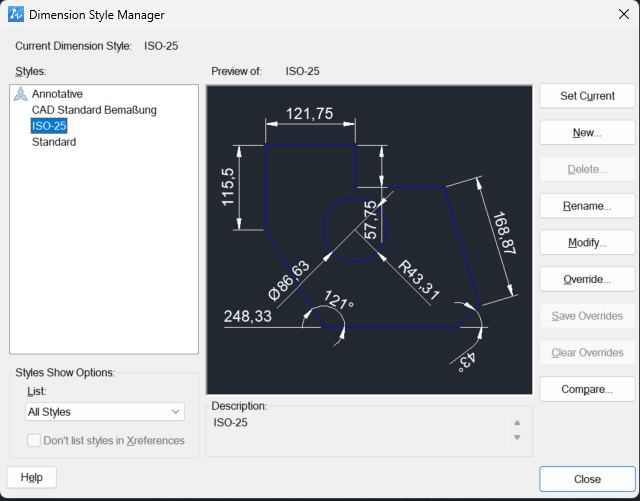Close the dialog with Close button
Screen dimensions: 640x501
587,479
